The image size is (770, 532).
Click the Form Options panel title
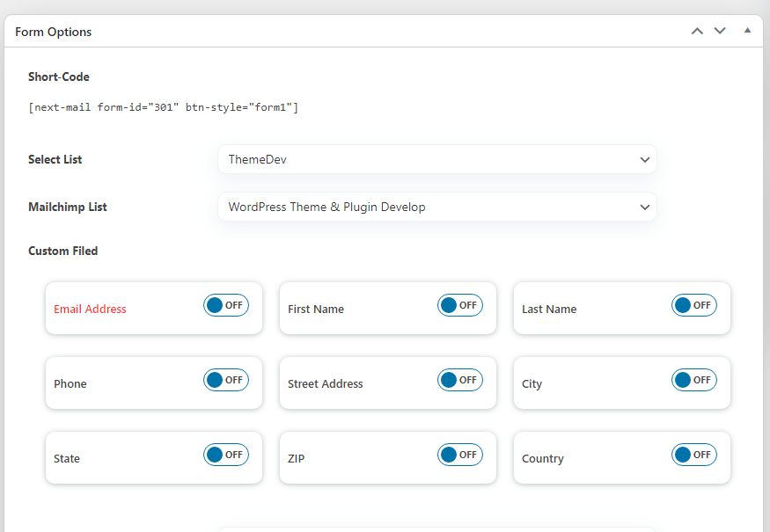tap(54, 32)
